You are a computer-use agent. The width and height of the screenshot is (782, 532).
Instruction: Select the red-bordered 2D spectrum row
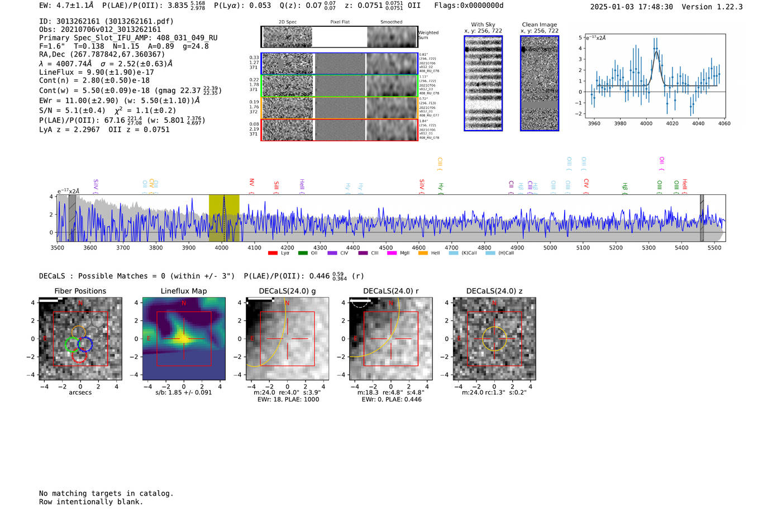[x=340, y=130]
